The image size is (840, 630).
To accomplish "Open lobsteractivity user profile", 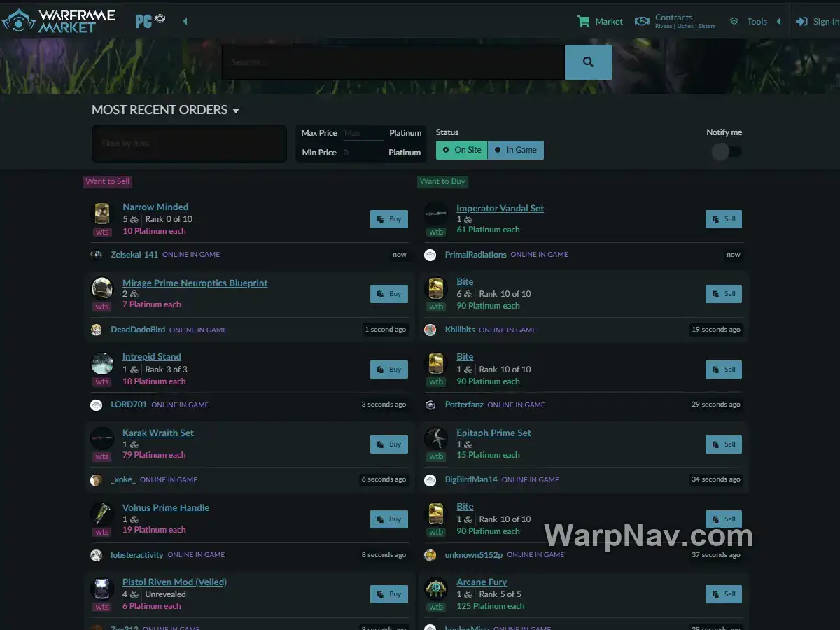I will (137, 554).
